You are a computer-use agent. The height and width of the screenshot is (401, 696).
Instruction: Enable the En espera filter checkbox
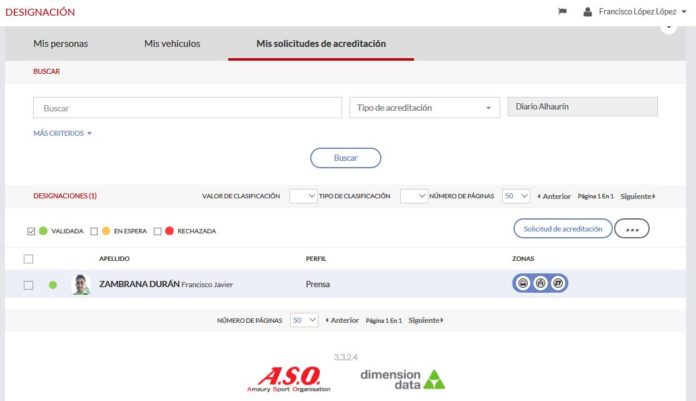pyautogui.click(x=94, y=231)
